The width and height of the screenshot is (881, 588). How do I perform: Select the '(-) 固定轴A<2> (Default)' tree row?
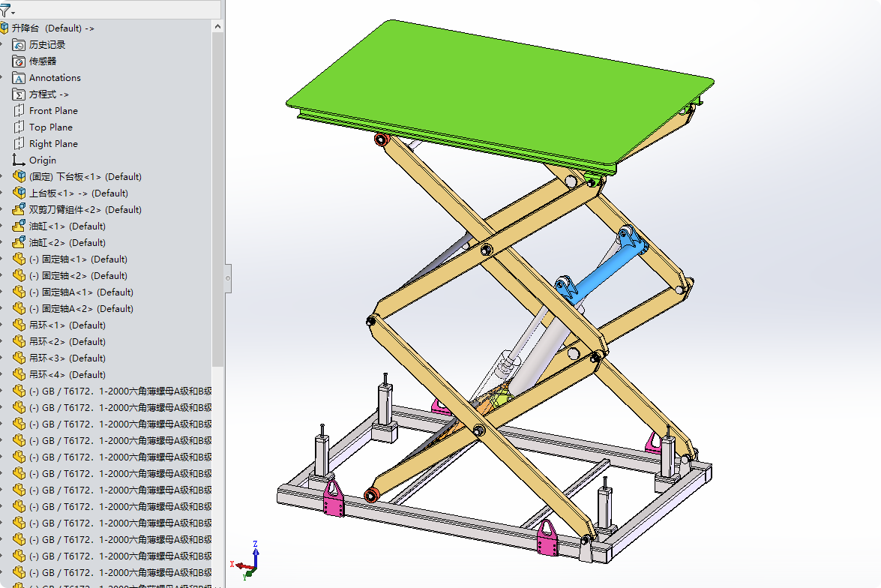point(73,308)
